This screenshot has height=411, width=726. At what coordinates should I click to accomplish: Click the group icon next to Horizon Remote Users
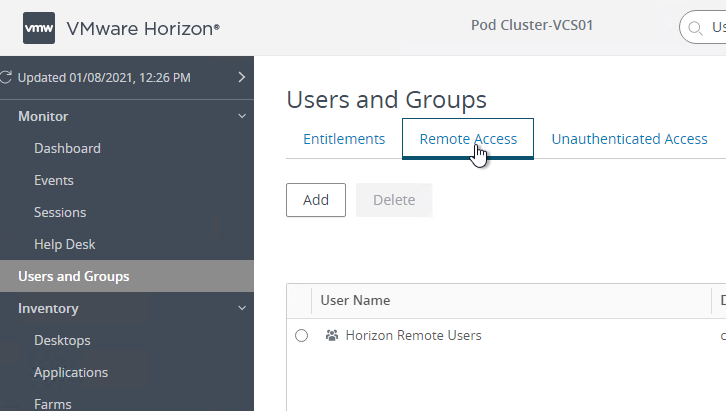(332, 336)
